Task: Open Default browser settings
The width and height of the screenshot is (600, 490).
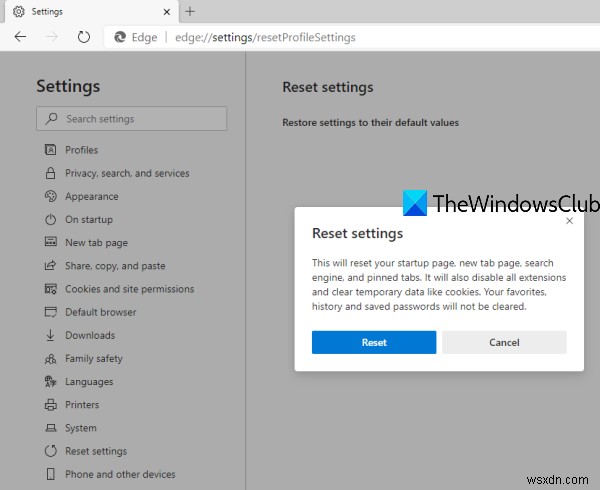Action: [100, 312]
